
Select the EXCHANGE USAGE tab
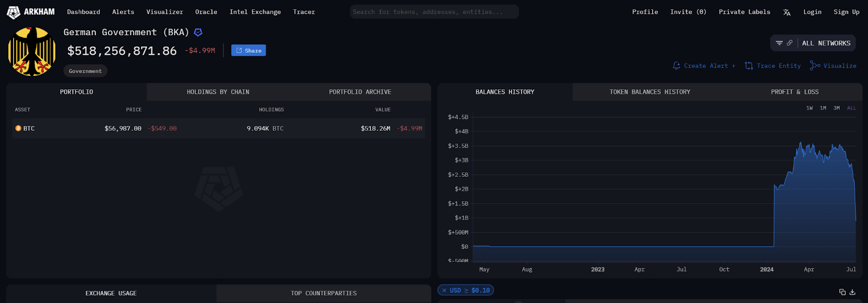click(111, 293)
